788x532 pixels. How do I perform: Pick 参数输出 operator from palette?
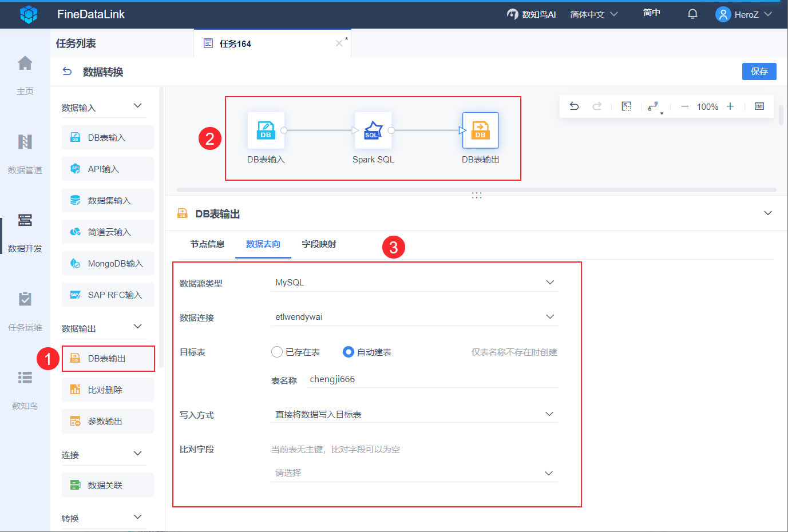108,421
